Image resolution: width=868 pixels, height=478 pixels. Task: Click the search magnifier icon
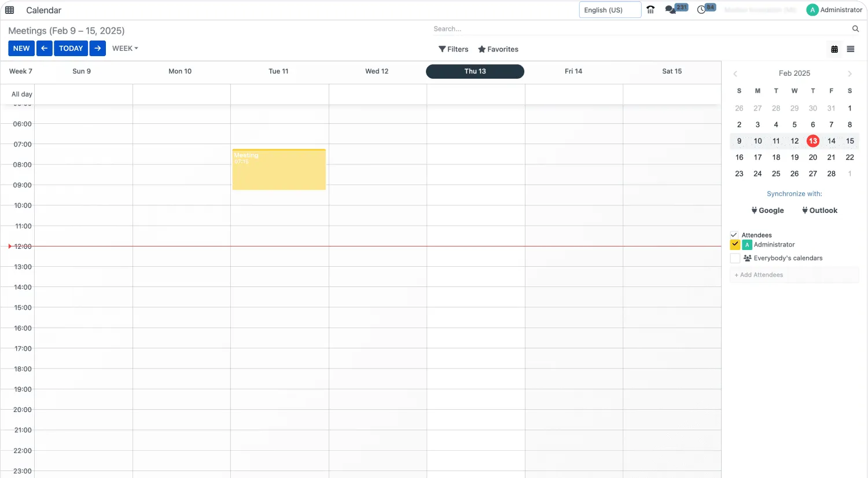855,29
